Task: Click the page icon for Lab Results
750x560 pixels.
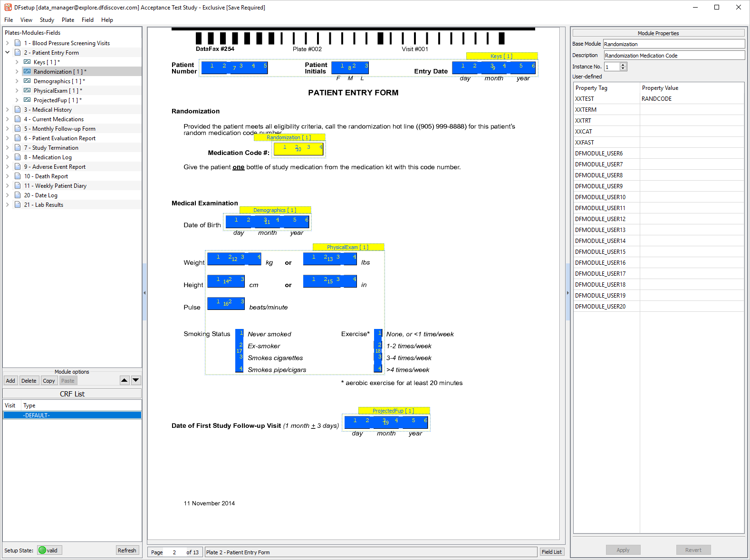Action: tap(18, 205)
